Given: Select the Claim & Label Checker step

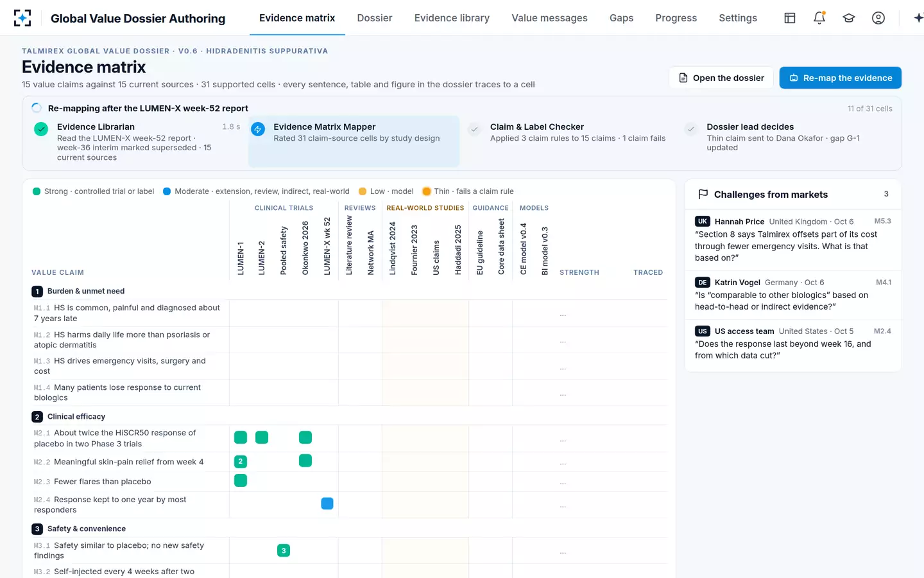Looking at the screenshot, I should pyautogui.click(x=570, y=141).
